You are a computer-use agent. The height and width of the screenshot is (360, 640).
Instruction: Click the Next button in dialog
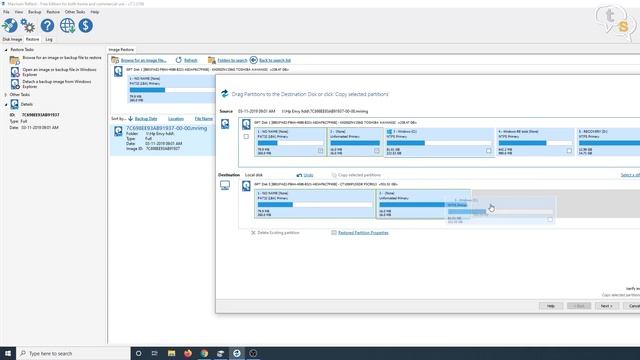tap(607, 306)
